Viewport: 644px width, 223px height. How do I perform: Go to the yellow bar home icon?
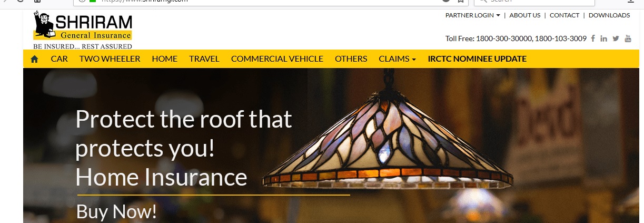pos(35,59)
